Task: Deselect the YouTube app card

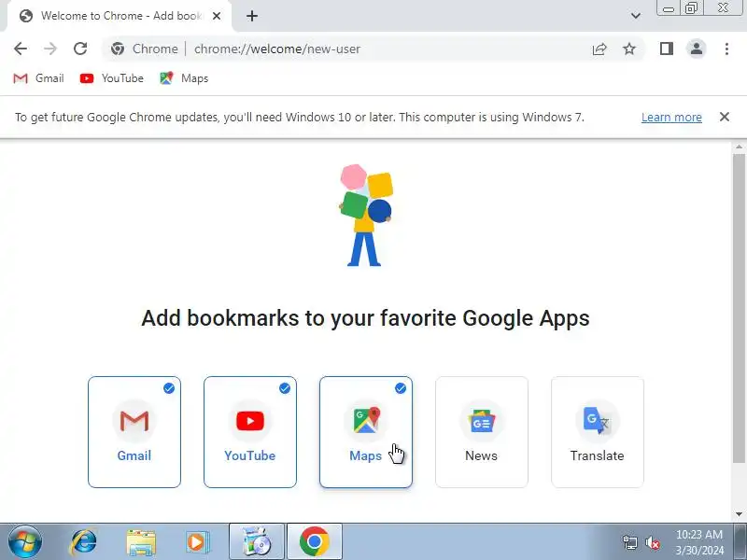Action: pos(250,432)
